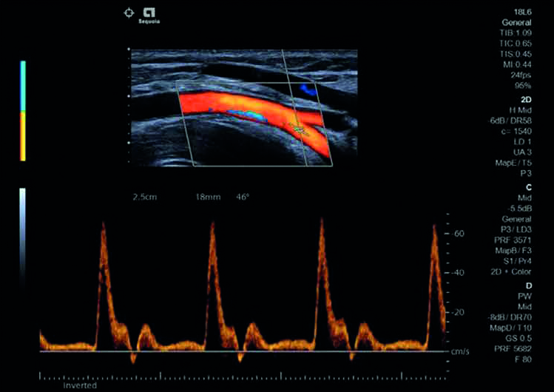Viewport: 554px width, 392px height.
Task: Click the 2.5cm depth readout
Action: [x=143, y=198]
